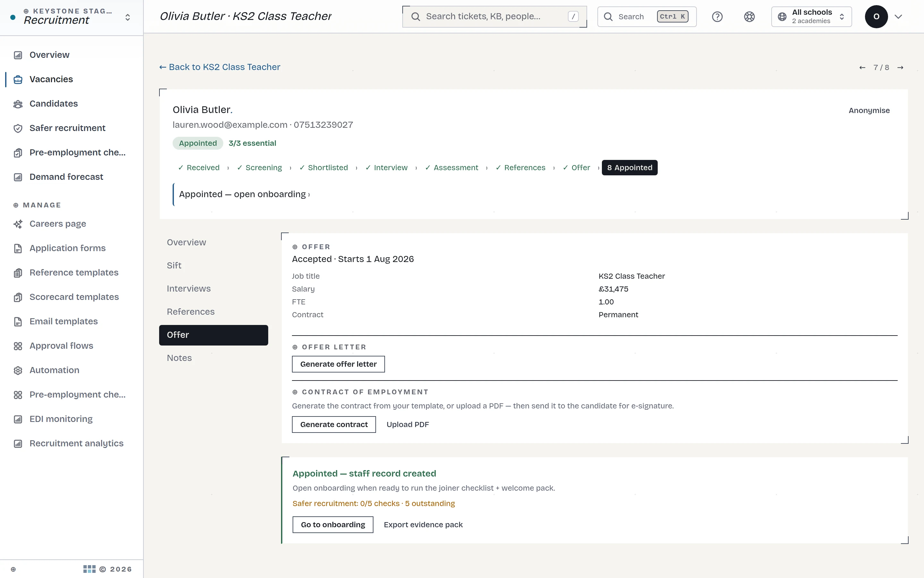Click the Received pipeline stage
The height and width of the screenshot is (578, 924).
pyautogui.click(x=199, y=168)
